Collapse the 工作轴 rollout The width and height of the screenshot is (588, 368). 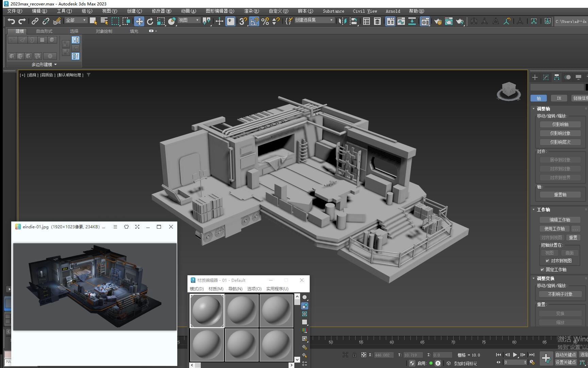(533, 210)
